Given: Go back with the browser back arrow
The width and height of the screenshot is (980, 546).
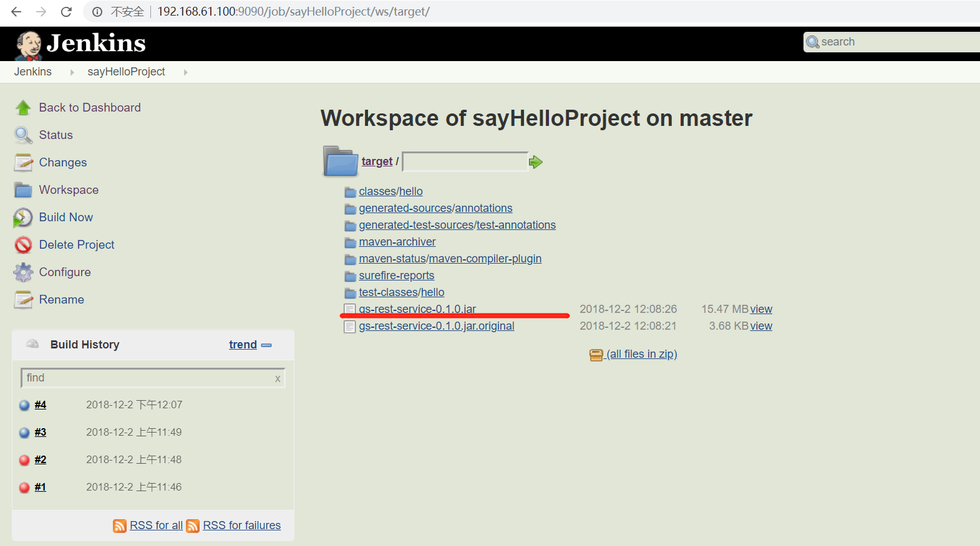Looking at the screenshot, I should click(16, 12).
